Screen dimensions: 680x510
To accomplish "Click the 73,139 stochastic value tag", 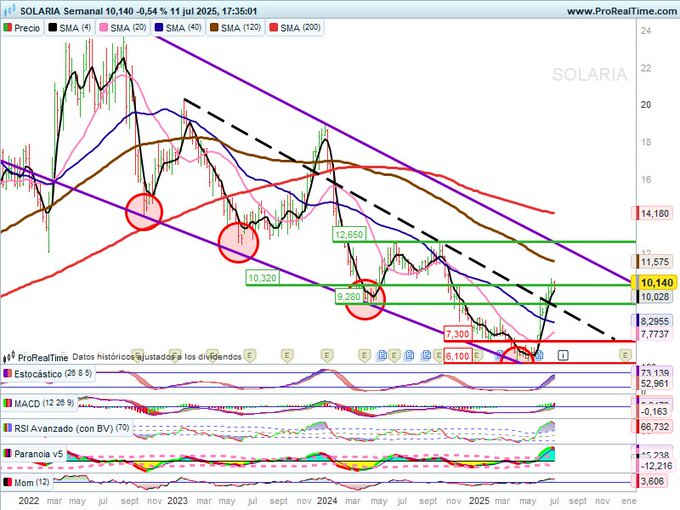I will (x=655, y=373).
